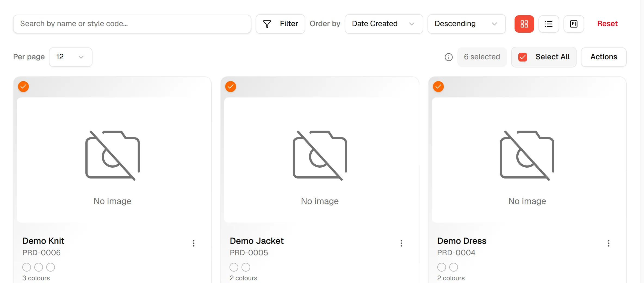Pick the middle colour of Demo Knit

39,267
